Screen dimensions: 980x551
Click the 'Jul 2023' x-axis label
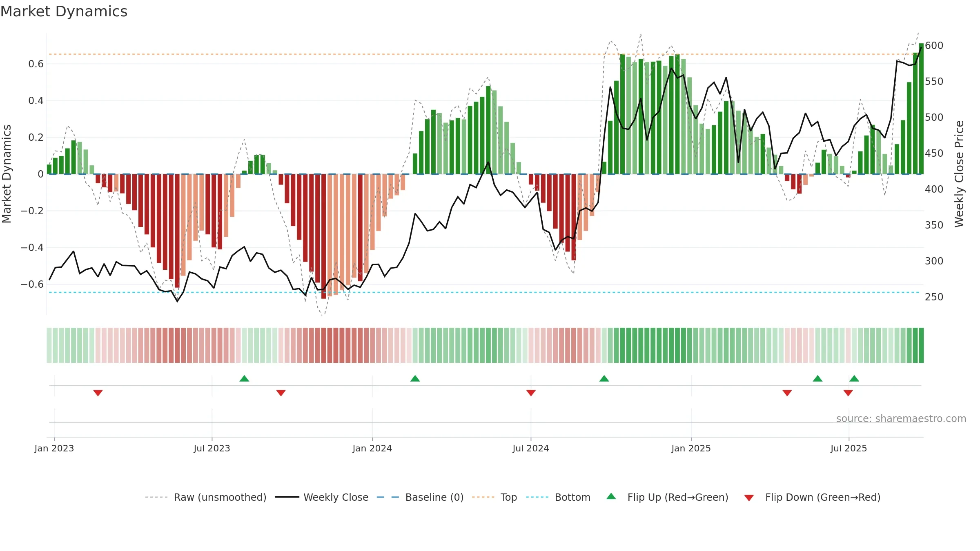click(x=212, y=448)
